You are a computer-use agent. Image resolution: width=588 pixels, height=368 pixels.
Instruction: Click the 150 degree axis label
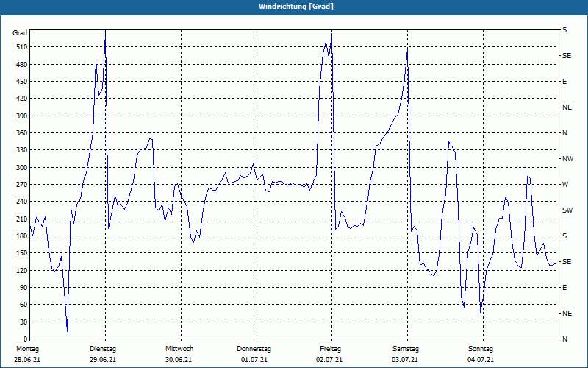22,252
